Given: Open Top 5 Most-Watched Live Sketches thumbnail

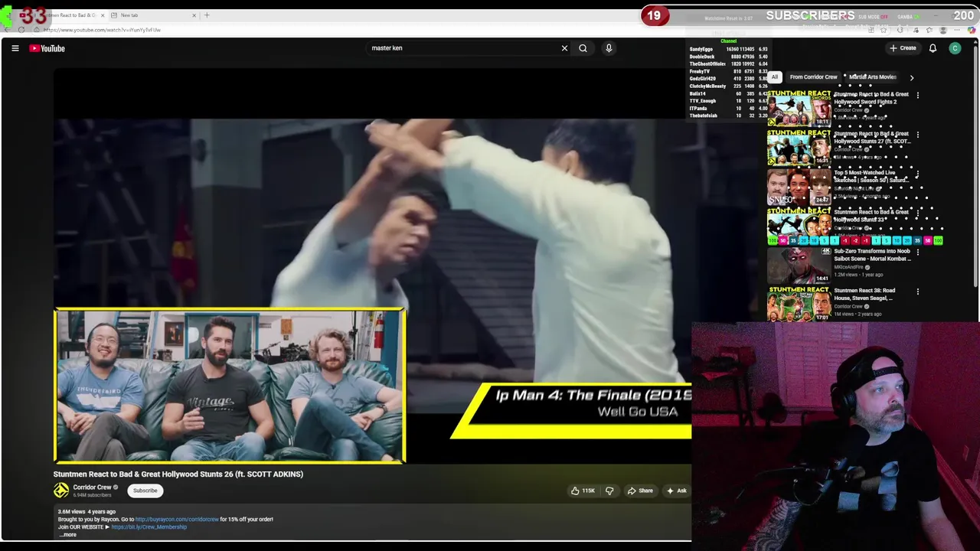Looking at the screenshot, I should pos(799,186).
